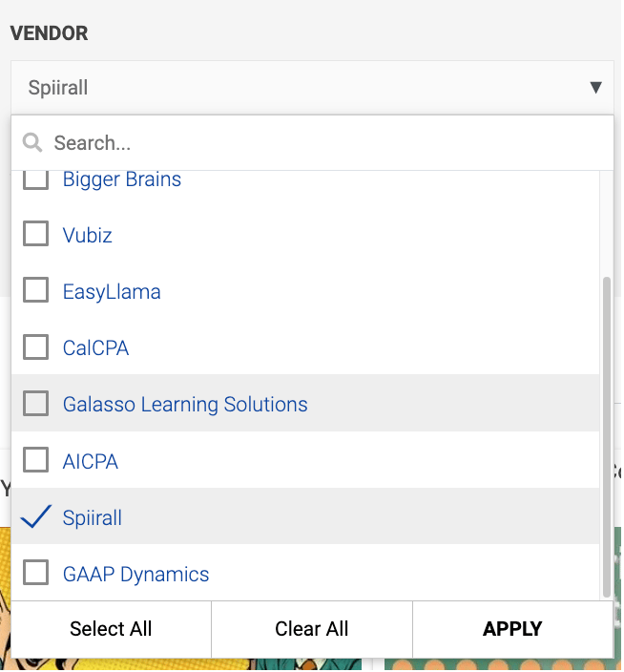
Task: Click the search magnifier icon
Action: 32,143
